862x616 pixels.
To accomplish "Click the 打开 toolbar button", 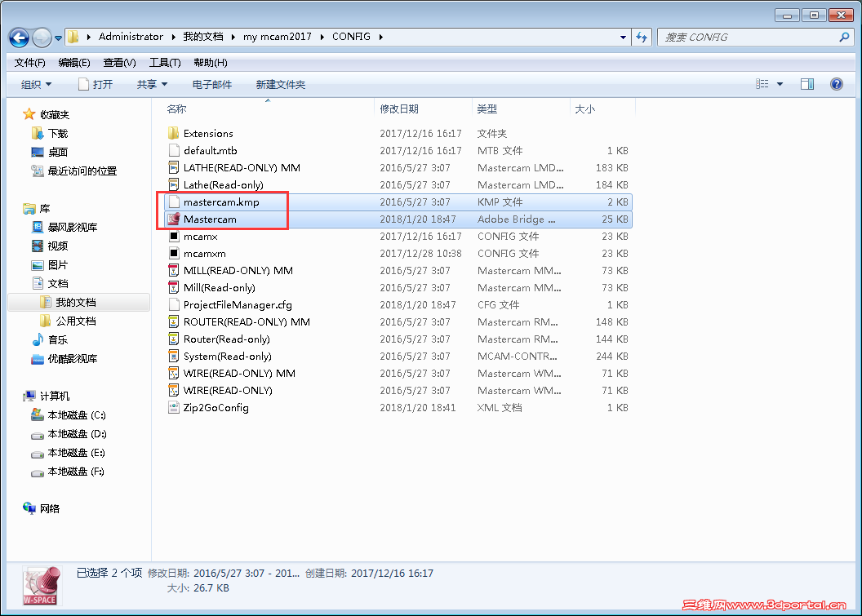I will [96, 85].
